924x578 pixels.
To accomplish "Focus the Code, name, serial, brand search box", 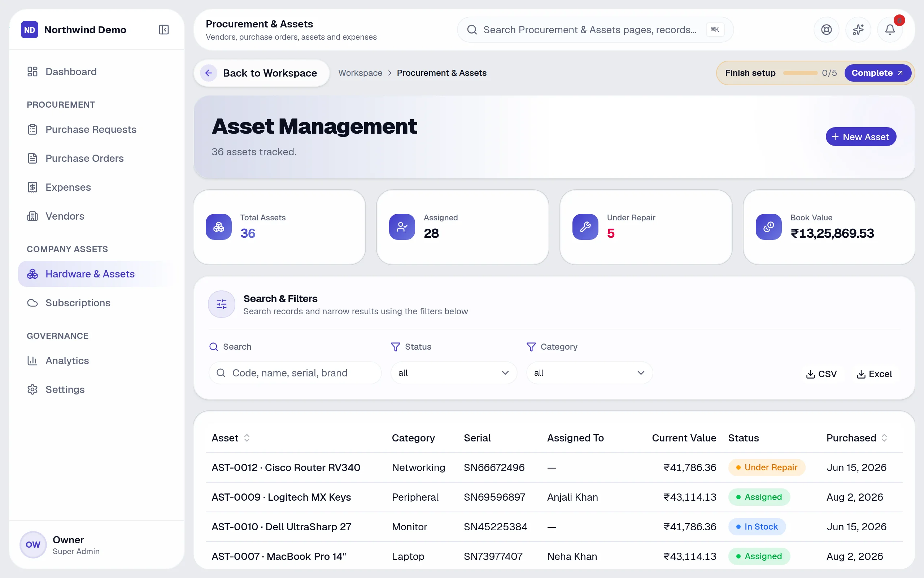I will [295, 373].
